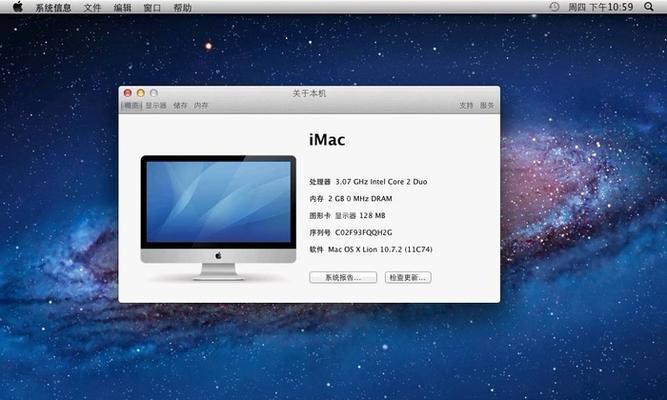
Task: Open the 编辑 menu
Action: tap(123, 8)
